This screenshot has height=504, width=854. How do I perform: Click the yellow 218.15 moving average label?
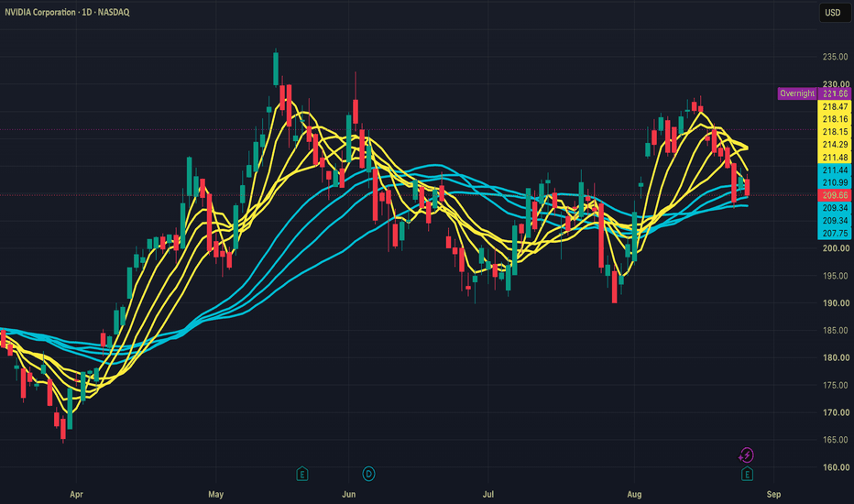(x=835, y=132)
